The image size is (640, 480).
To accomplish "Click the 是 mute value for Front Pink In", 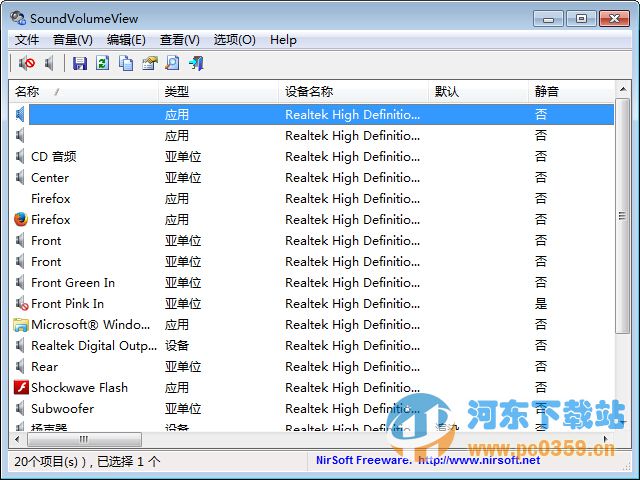I will 541,304.
